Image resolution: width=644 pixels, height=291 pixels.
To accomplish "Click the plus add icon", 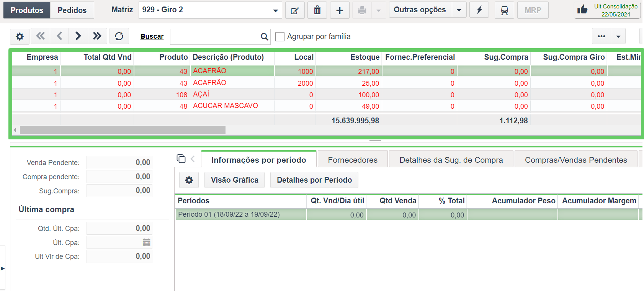I will (340, 10).
